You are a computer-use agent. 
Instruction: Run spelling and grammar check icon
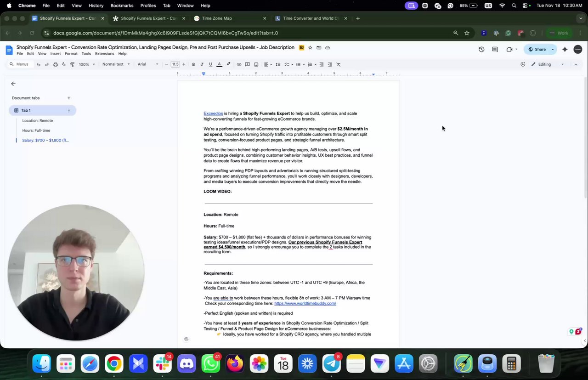64,64
